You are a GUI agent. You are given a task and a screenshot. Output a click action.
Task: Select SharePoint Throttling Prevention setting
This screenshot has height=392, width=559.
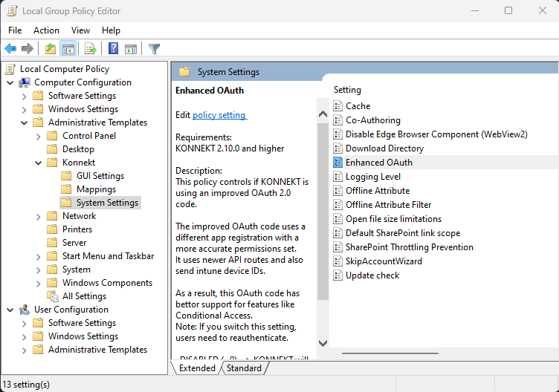(409, 247)
